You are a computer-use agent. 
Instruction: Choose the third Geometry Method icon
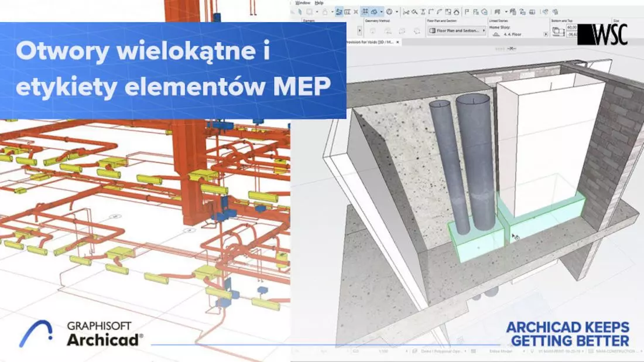click(x=402, y=31)
